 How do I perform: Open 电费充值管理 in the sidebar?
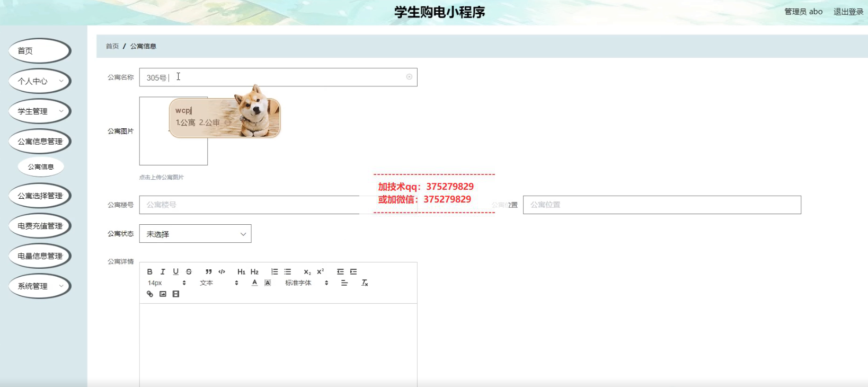click(x=40, y=226)
